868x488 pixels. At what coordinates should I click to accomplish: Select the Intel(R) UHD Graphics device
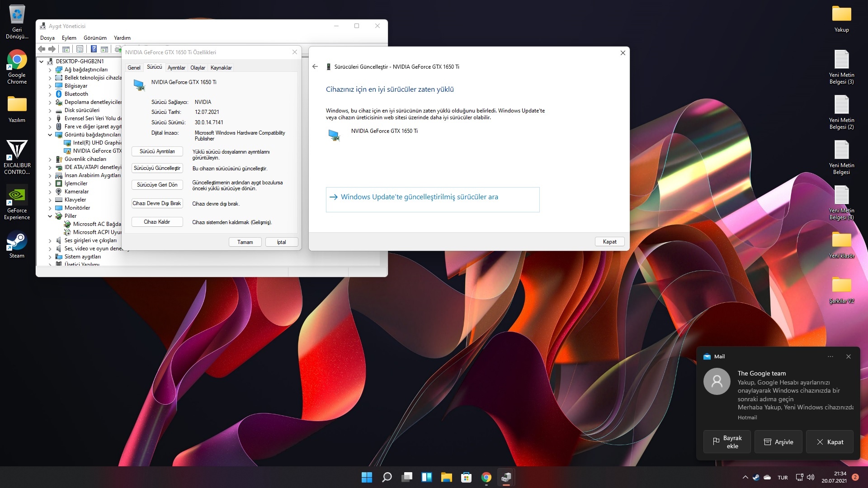point(97,143)
